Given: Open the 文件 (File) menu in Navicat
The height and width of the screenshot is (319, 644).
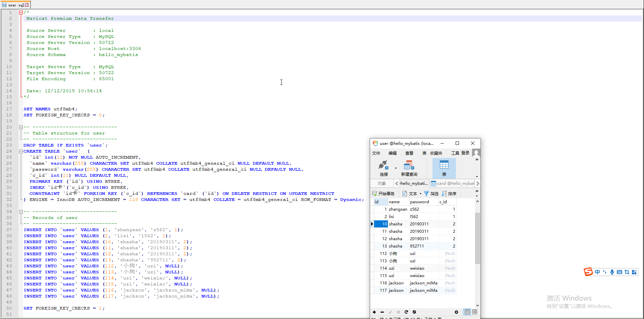Looking at the screenshot, I should (x=376, y=153).
